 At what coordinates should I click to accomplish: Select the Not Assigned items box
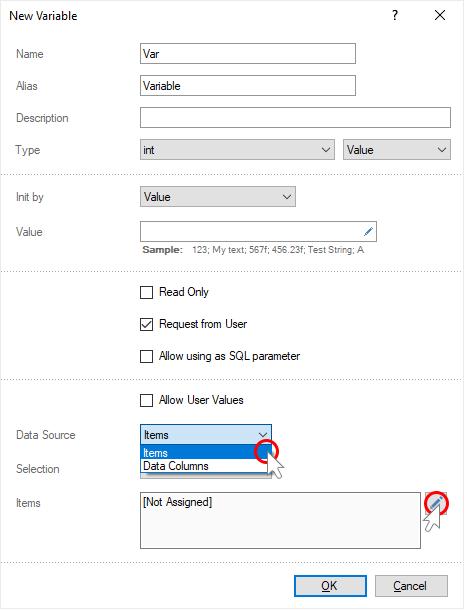pyautogui.click(x=280, y=520)
